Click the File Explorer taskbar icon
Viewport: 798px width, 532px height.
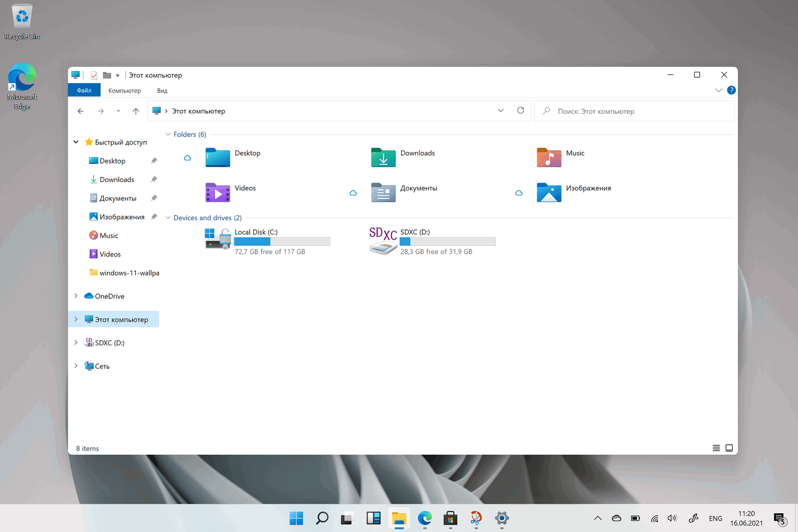coord(399,518)
